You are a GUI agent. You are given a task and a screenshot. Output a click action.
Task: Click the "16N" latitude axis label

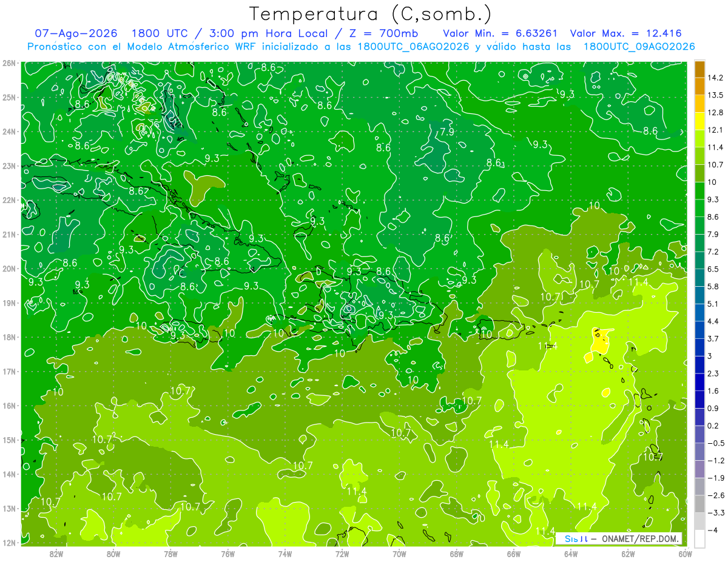coord(9,406)
